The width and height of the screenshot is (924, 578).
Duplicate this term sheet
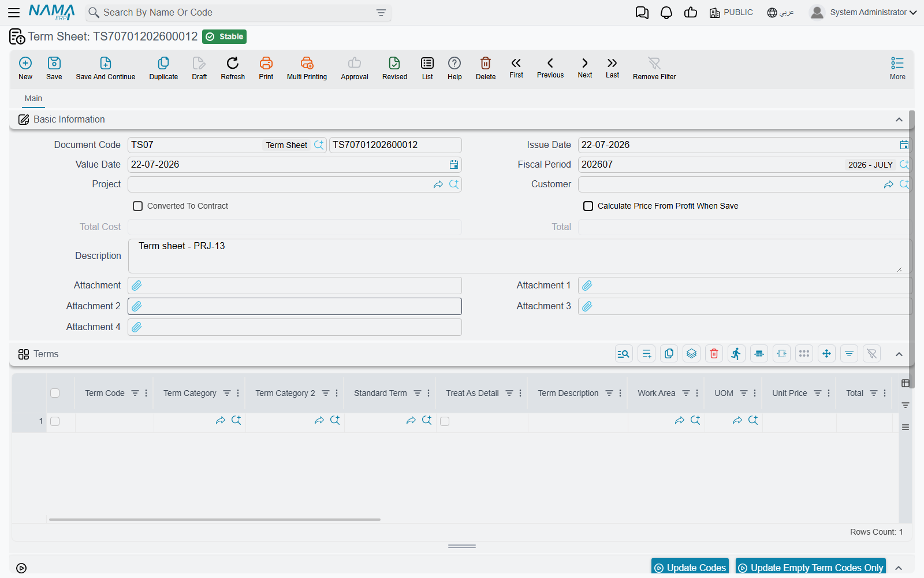pos(163,68)
